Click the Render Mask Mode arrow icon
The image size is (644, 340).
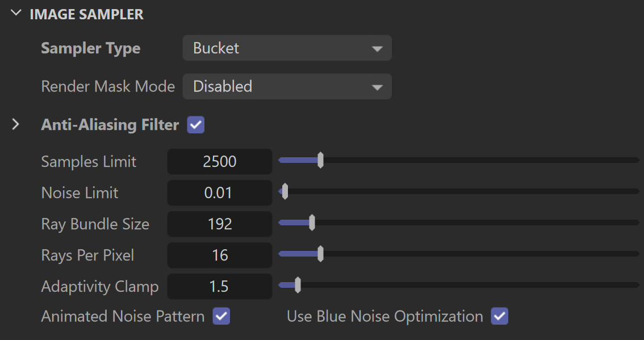(377, 87)
